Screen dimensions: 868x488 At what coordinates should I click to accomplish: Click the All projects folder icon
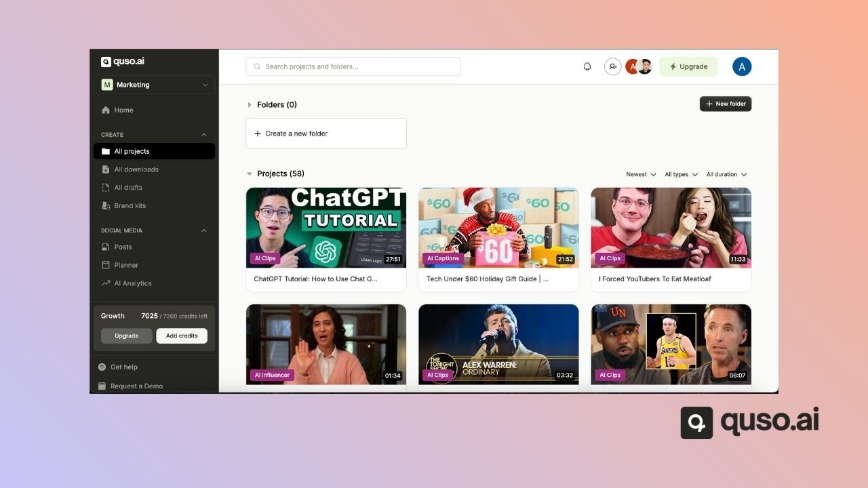click(x=105, y=151)
